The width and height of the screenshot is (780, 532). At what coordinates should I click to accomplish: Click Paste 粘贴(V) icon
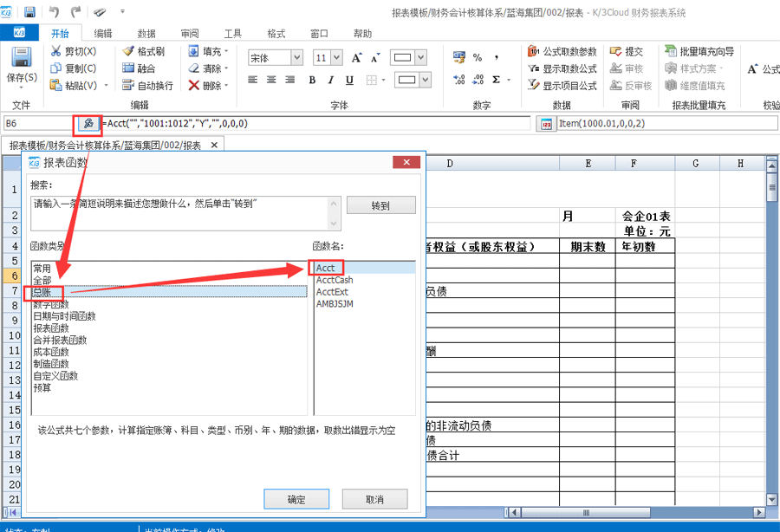pyautogui.click(x=55, y=85)
